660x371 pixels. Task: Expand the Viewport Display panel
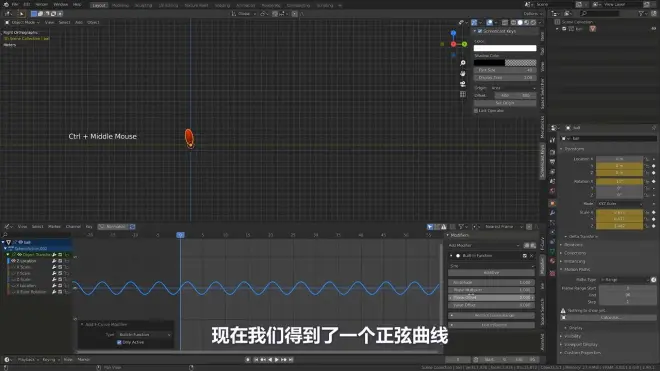point(581,344)
